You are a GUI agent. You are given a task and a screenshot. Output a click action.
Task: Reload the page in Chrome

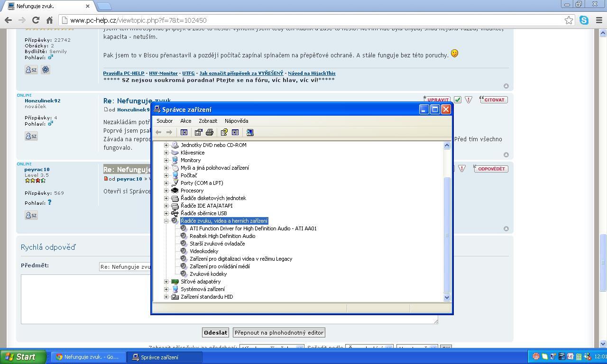point(36,20)
